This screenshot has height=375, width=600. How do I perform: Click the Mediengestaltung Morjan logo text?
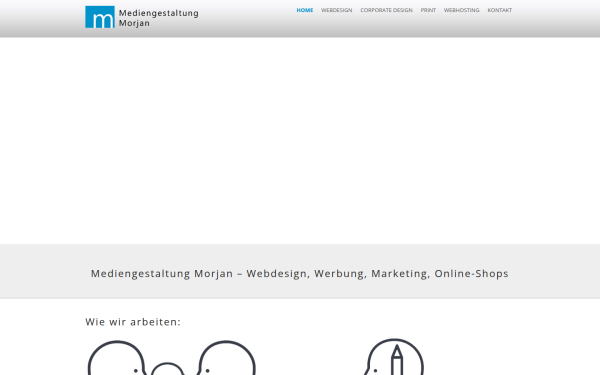click(158, 18)
